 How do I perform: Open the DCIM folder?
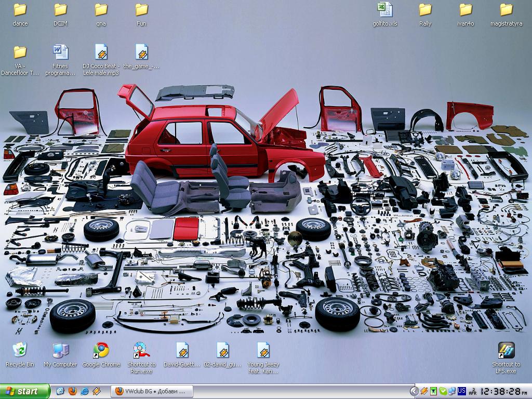point(60,10)
